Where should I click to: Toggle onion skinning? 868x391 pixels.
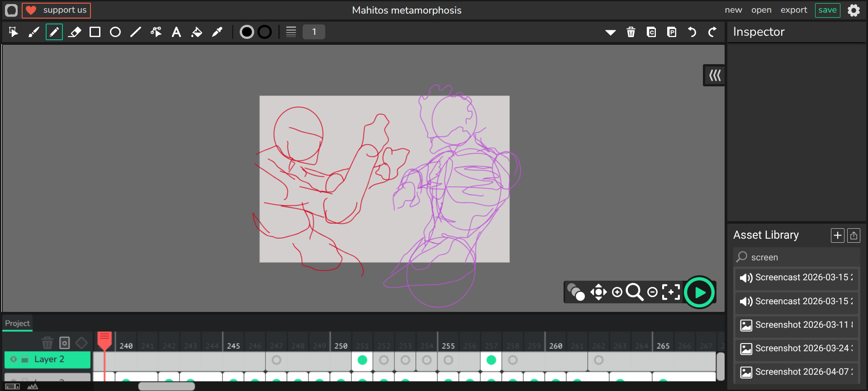[576, 292]
